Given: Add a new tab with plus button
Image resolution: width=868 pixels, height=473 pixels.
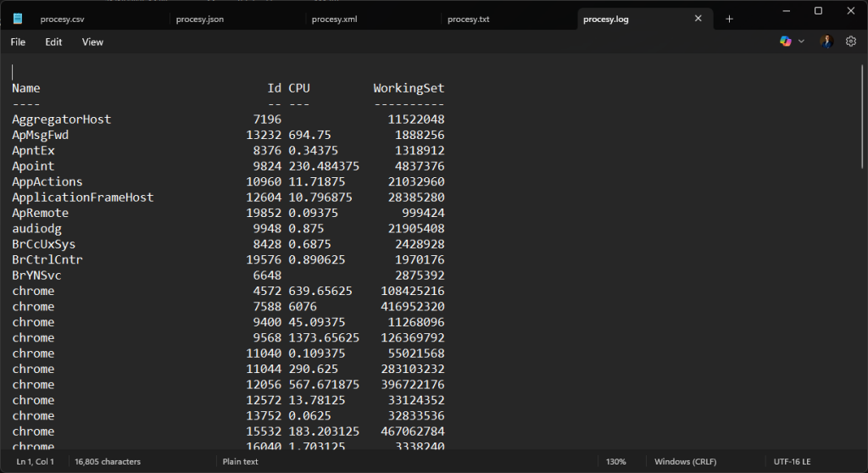Looking at the screenshot, I should click(x=729, y=19).
